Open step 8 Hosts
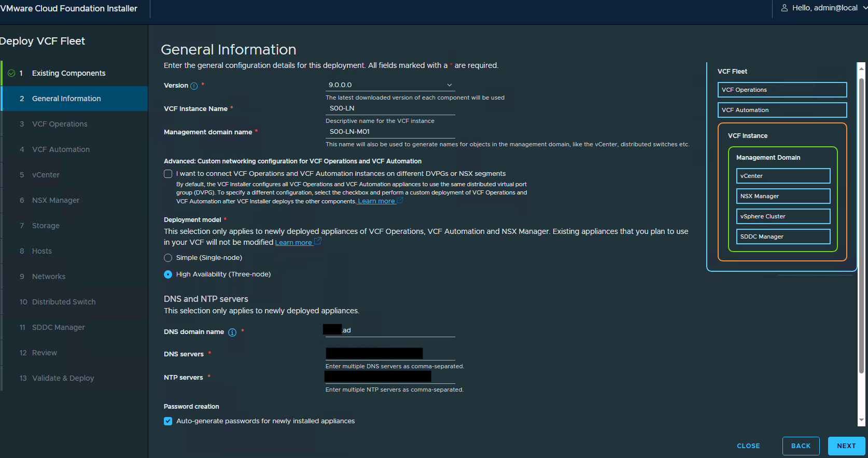The height and width of the screenshot is (458, 868). tap(74, 251)
